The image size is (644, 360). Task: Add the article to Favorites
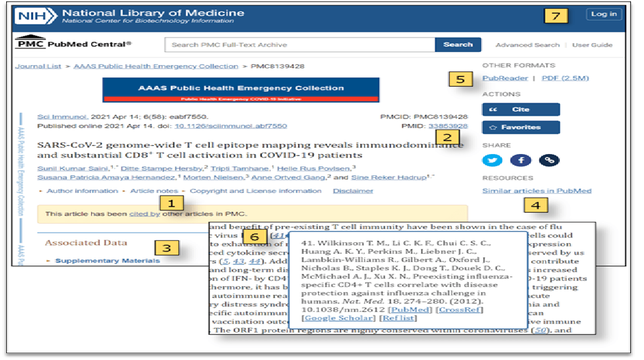[x=521, y=127]
